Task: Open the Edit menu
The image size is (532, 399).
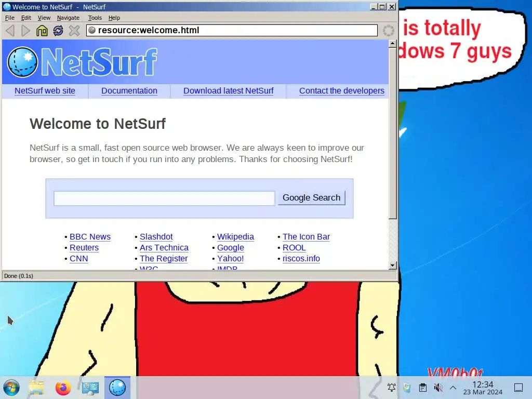Action: click(x=26, y=18)
